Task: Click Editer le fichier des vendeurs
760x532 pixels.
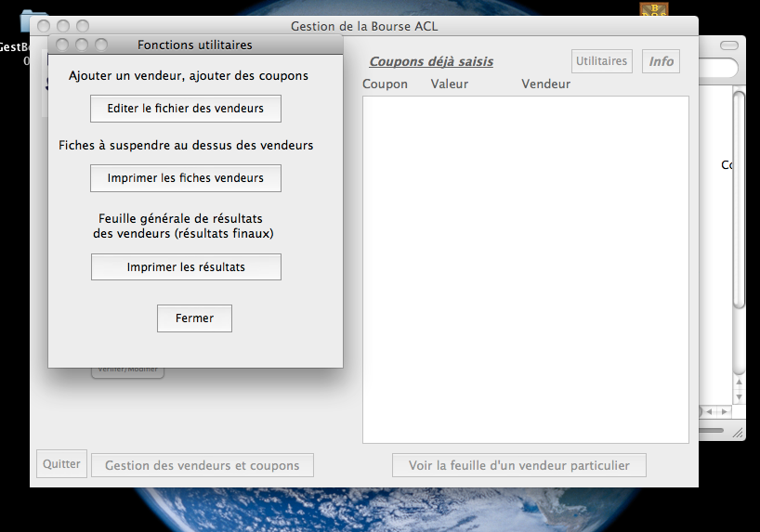Action: 186,109
